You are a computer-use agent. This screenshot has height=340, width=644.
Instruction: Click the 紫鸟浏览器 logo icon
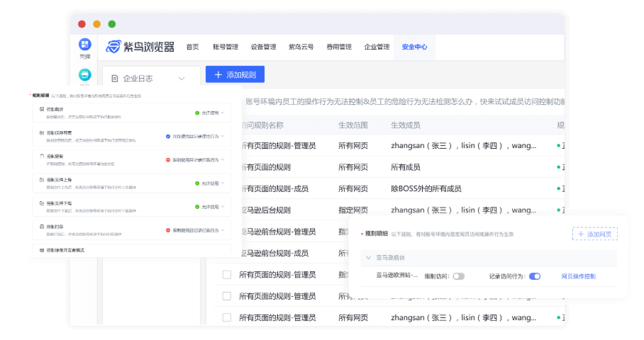pos(113,47)
